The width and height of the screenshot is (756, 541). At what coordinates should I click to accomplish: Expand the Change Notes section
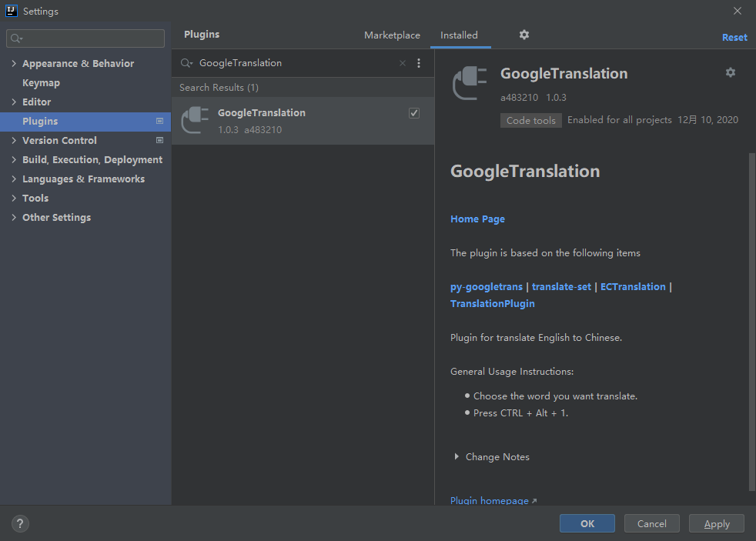click(x=457, y=457)
